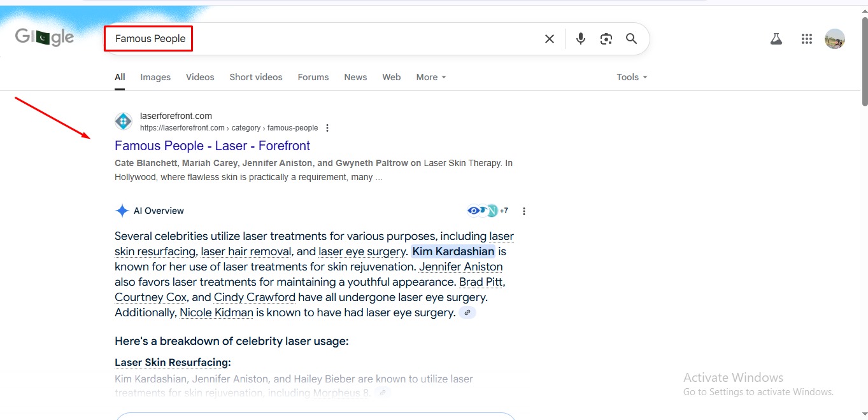Open the Google apps grid
This screenshot has height=420, width=868.
coord(807,39)
